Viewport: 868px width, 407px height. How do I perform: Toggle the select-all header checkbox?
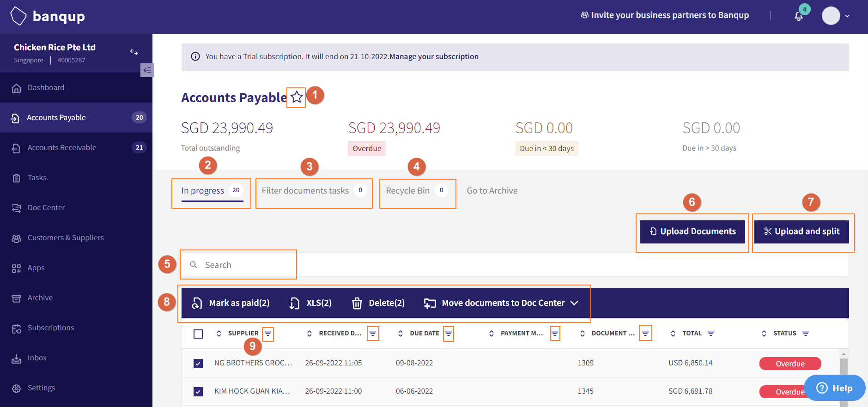(198, 334)
